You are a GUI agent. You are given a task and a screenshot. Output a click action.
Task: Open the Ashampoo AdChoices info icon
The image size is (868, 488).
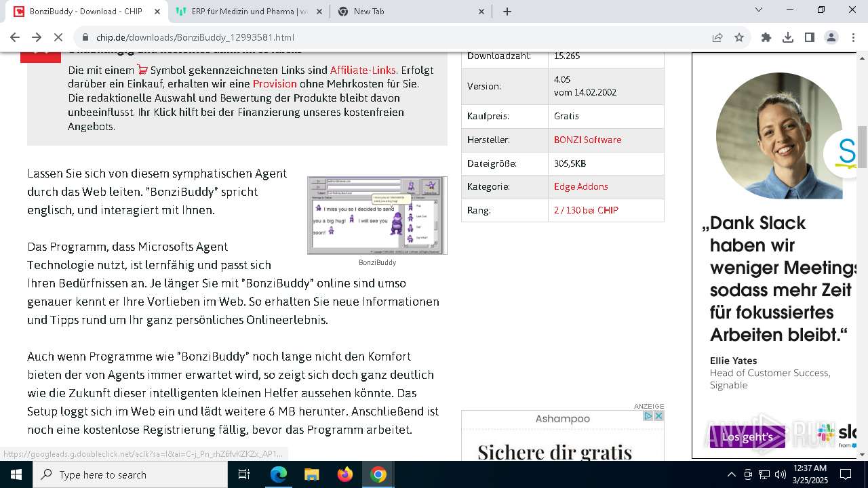648,415
